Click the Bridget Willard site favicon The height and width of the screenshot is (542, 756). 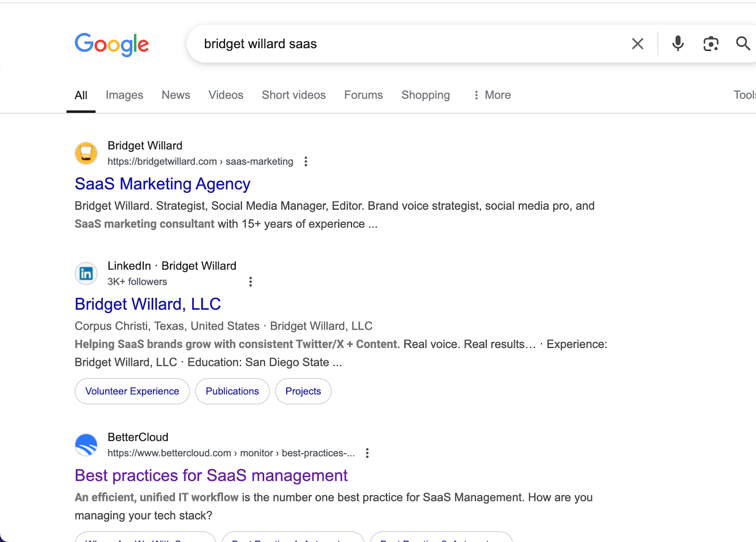pos(86,153)
